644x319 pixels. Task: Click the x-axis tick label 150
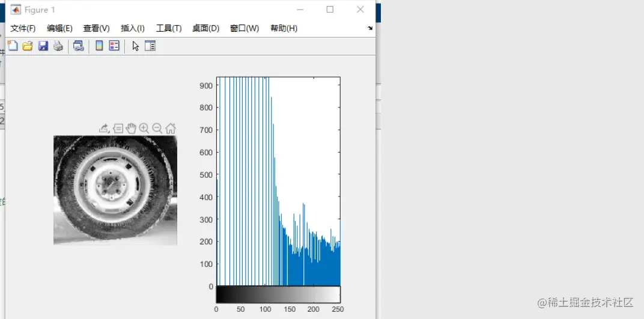click(x=289, y=309)
